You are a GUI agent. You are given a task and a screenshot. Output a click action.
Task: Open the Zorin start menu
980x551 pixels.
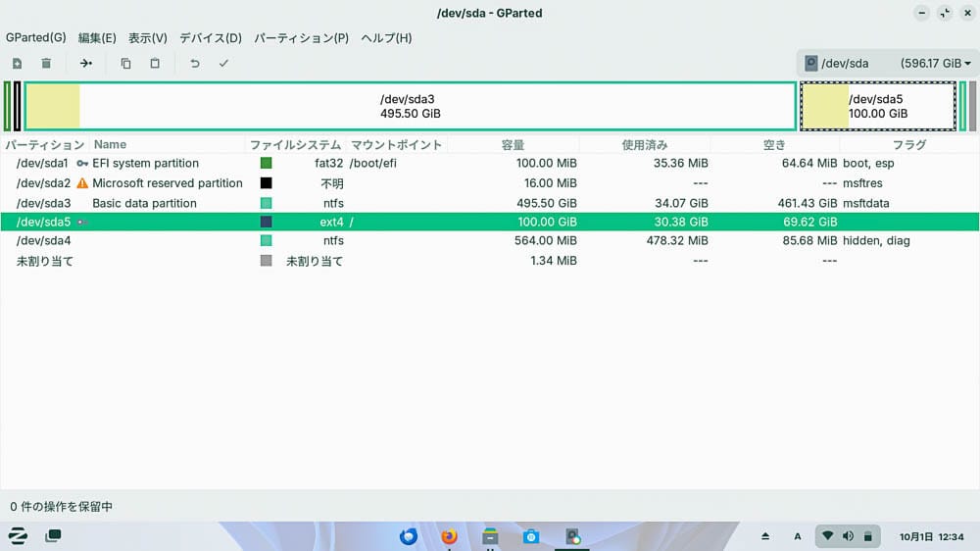[x=17, y=536]
